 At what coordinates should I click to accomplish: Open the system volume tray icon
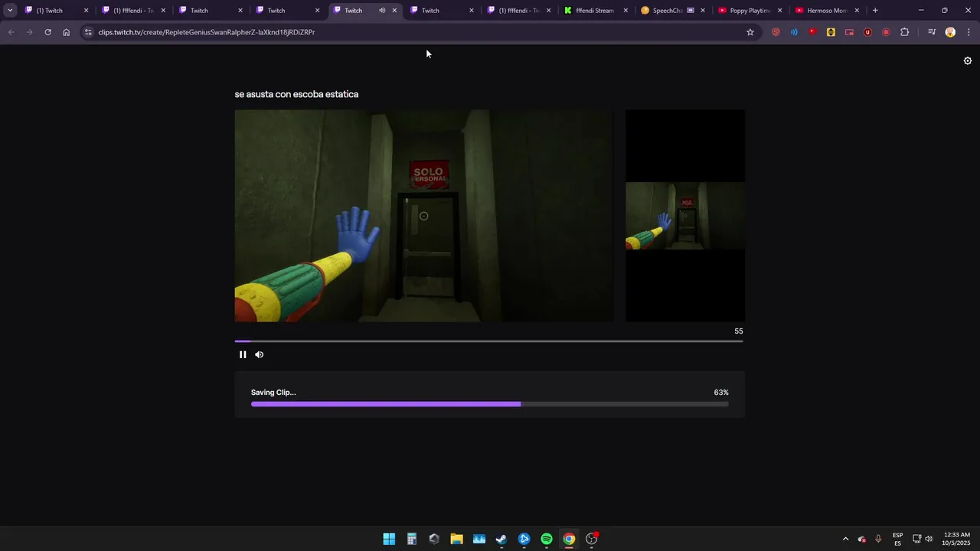point(929,539)
